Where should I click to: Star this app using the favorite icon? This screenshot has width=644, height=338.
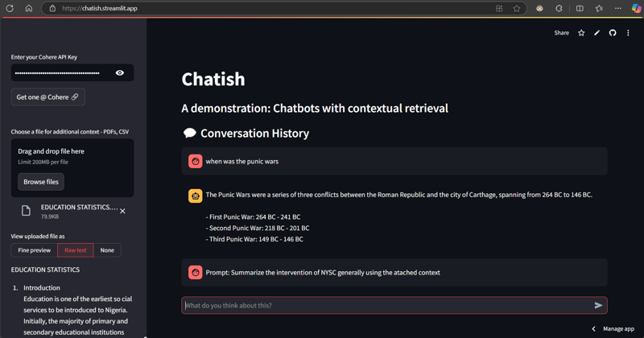tap(581, 33)
